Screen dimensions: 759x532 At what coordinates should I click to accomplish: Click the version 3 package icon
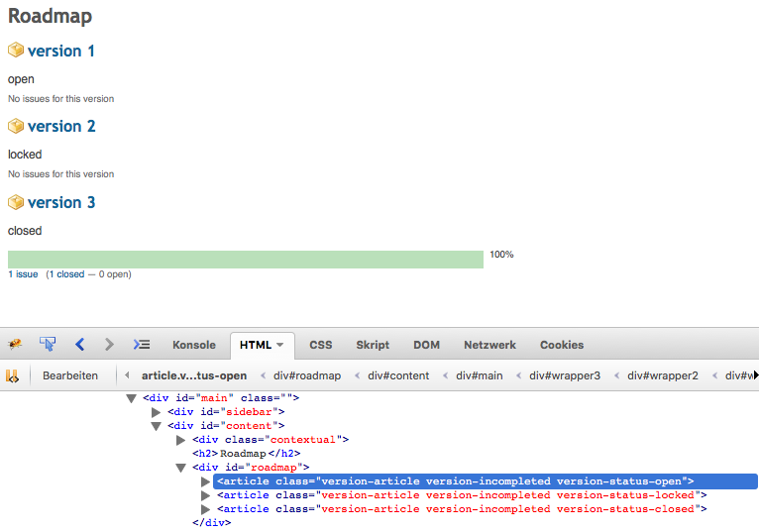pyautogui.click(x=16, y=202)
